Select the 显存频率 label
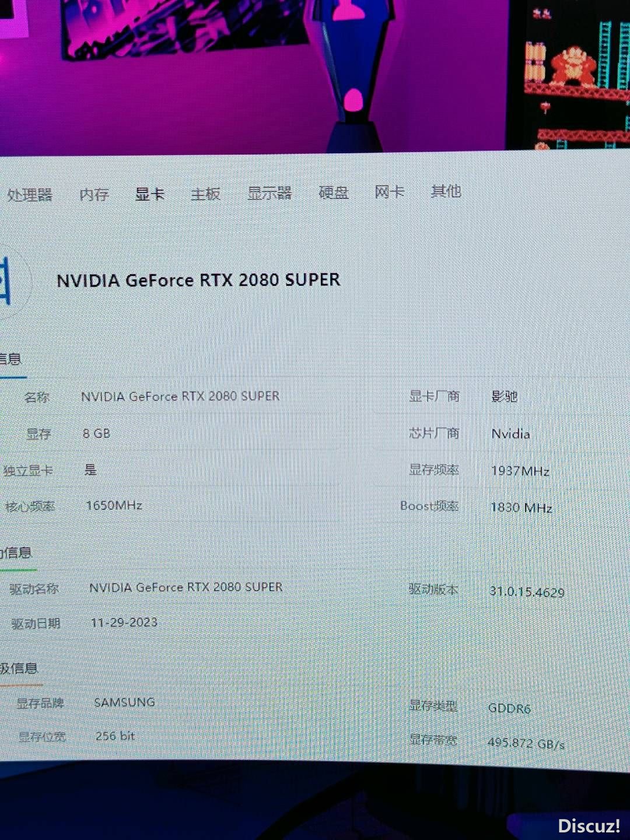The image size is (630, 840). coord(434,470)
